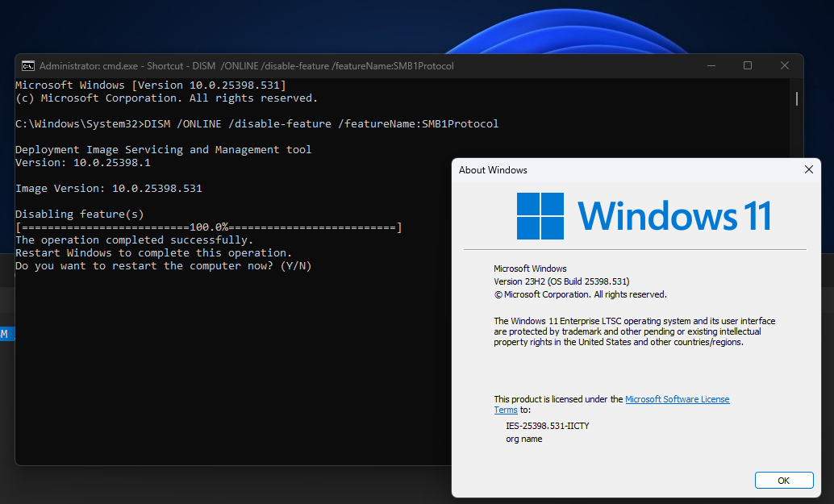This screenshot has width=834, height=504.
Task: Click the 100.0% progress bar line
Action: pyautogui.click(x=208, y=227)
